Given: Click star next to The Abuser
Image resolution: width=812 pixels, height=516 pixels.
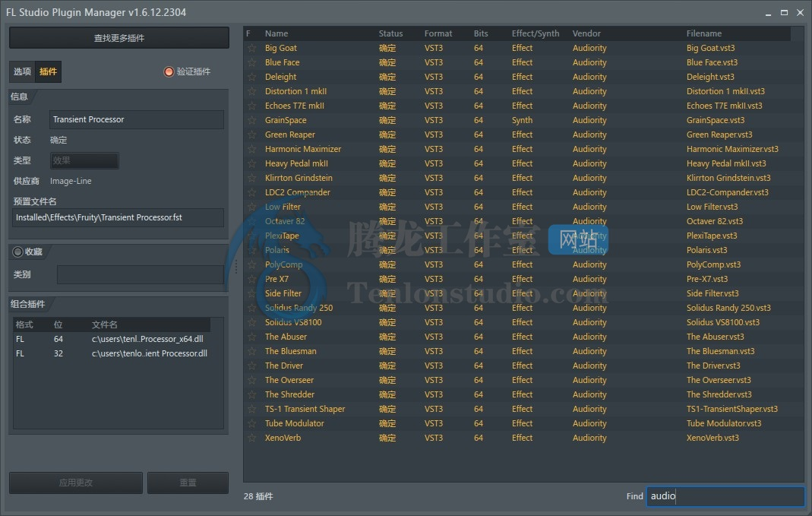Looking at the screenshot, I should click(251, 337).
